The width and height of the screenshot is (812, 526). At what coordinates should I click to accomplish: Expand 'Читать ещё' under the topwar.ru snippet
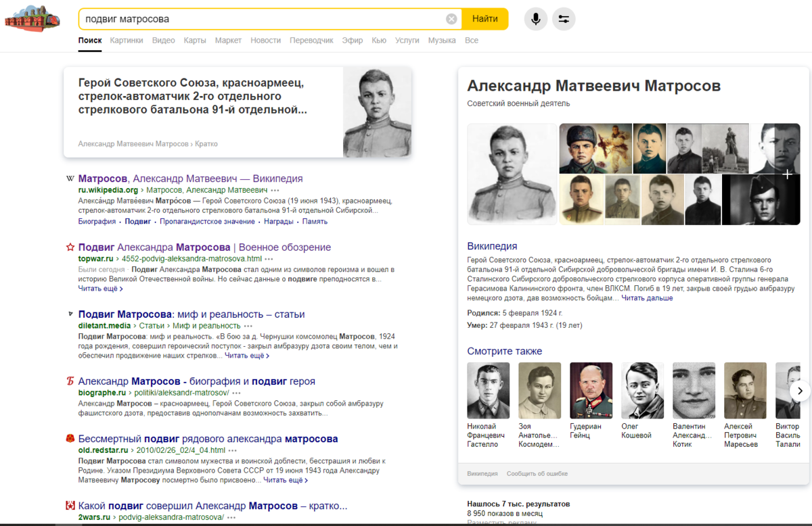coord(100,289)
